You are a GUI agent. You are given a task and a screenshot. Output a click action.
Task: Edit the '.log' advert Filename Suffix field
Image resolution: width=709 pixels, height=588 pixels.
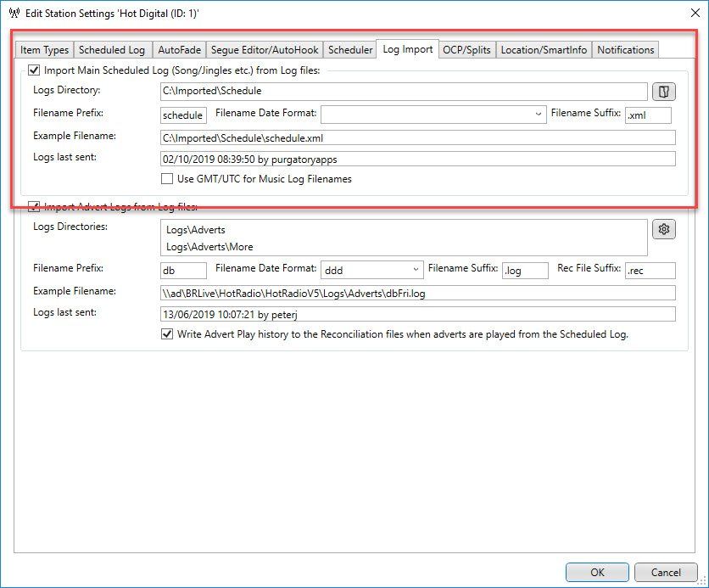click(525, 271)
